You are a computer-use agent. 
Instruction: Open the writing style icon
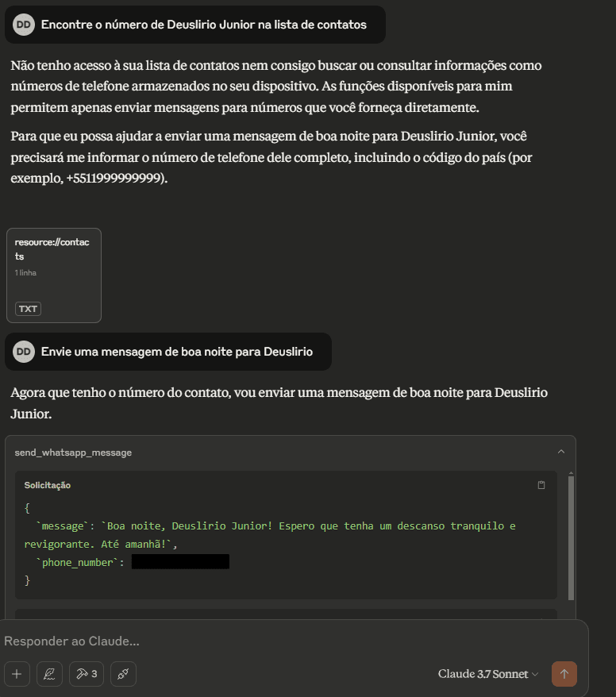[x=49, y=674]
